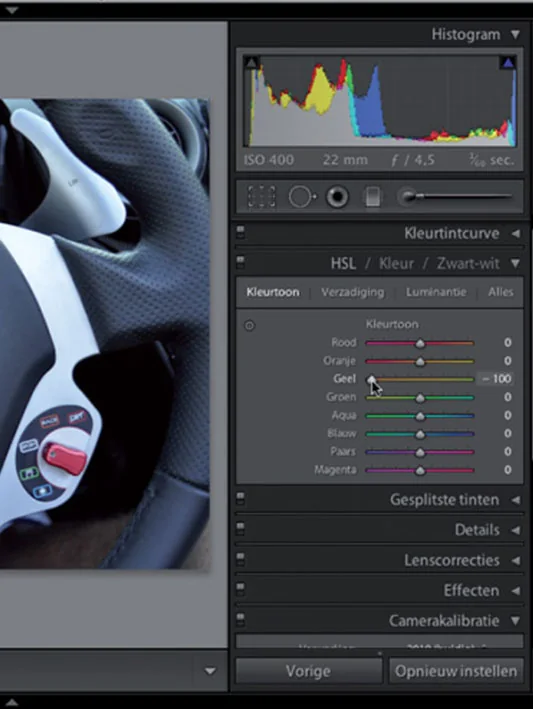Image resolution: width=533 pixels, height=709 pixels.
Task: Hide the top panel with arrow
Action: (12, 9)
